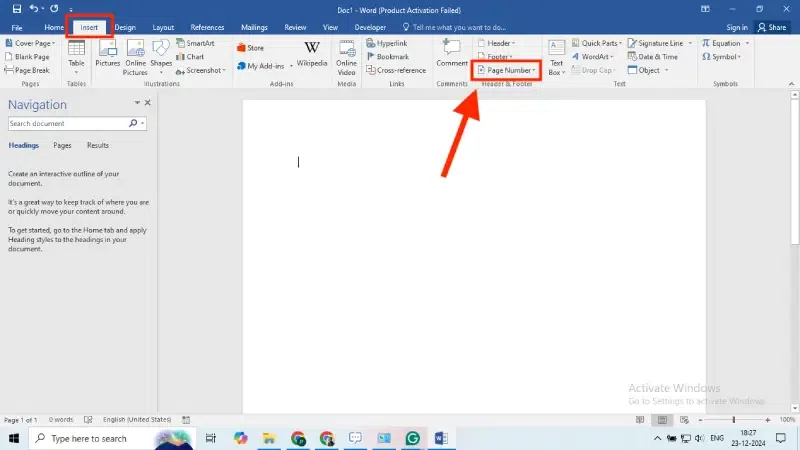Image resolution: width=800 pixels, height=450 pixels.
Task: Click the Online Pictures icon
Action: 135,57
